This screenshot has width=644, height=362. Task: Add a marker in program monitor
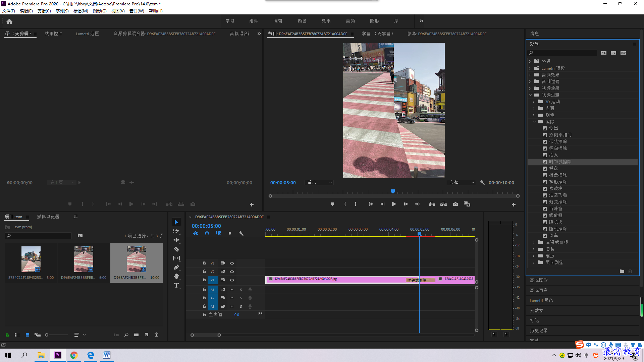[332, 204]
